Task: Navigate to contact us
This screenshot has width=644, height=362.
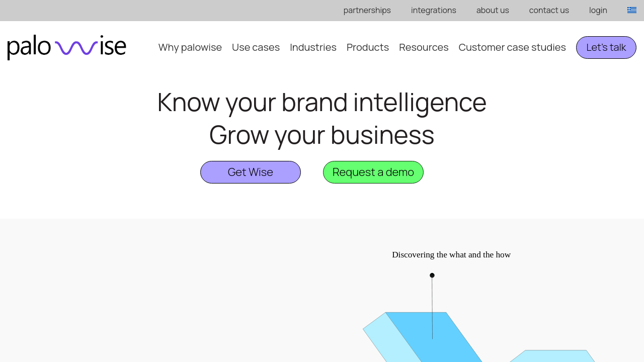Action: coord(548,10)
